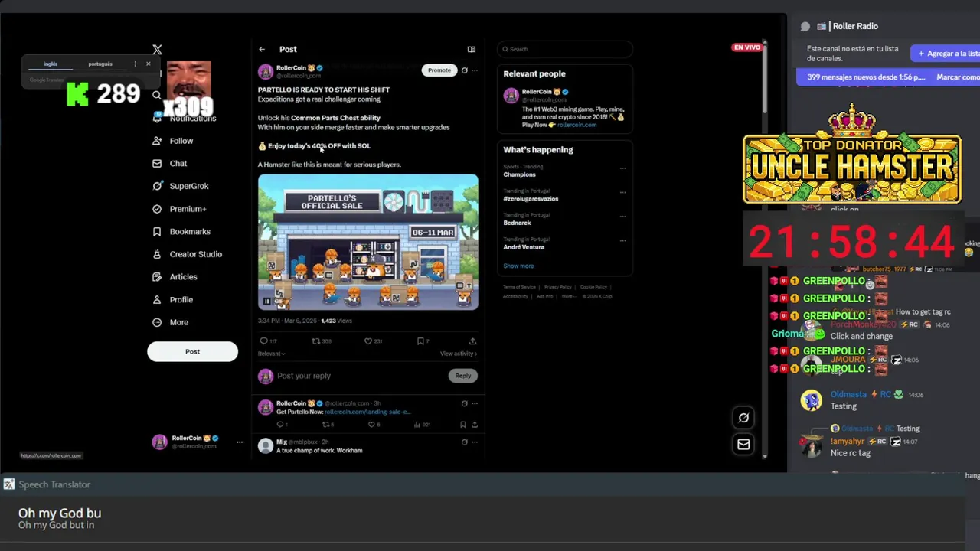The image size is (980, 551).
Task: Open the More sidebar menu
Action: (171, 322)
